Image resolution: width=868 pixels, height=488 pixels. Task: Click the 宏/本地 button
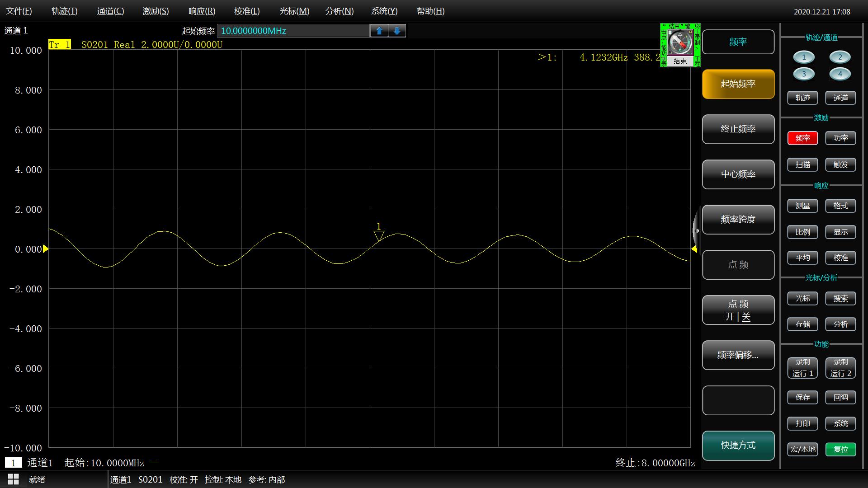click(x=802, y=450)
